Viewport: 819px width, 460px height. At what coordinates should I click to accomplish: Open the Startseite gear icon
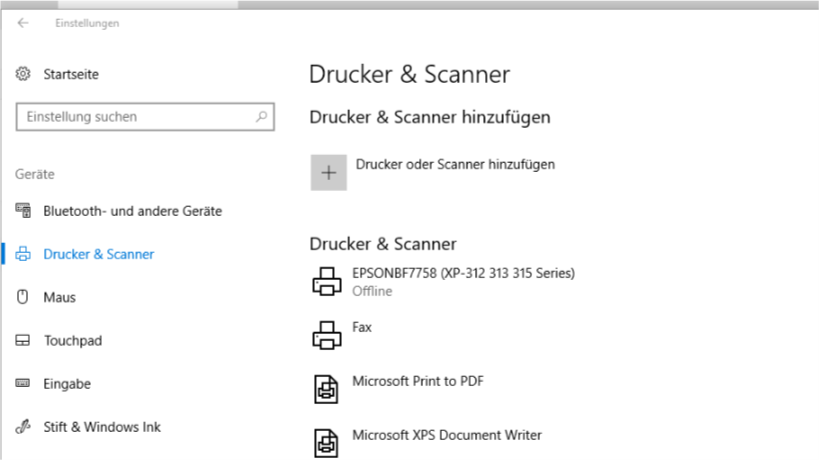coord(23,74)
